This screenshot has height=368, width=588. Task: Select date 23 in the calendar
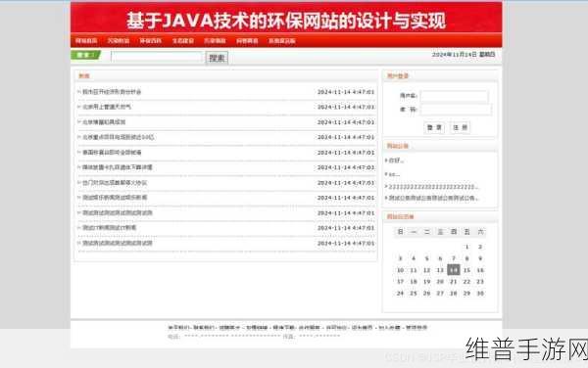pos(480,282)
